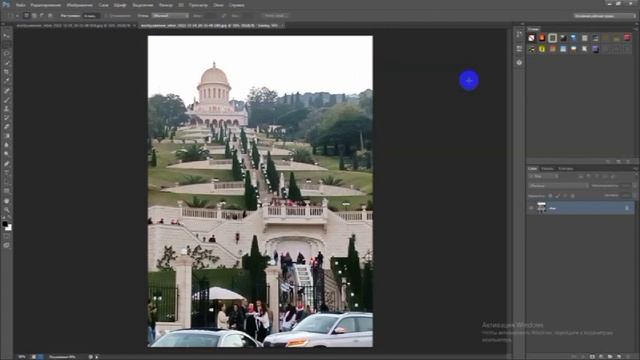Open the Styles panel flyout menu

click(x=636, y=29)
